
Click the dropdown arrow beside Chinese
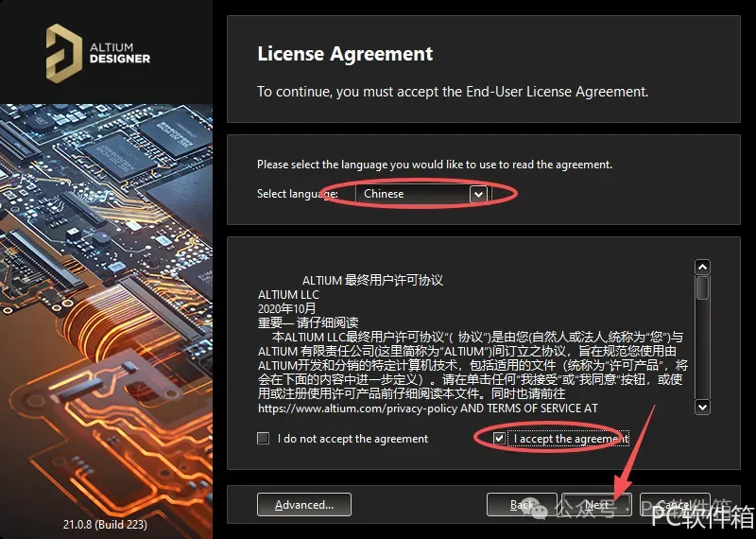[x=478, y=194]
